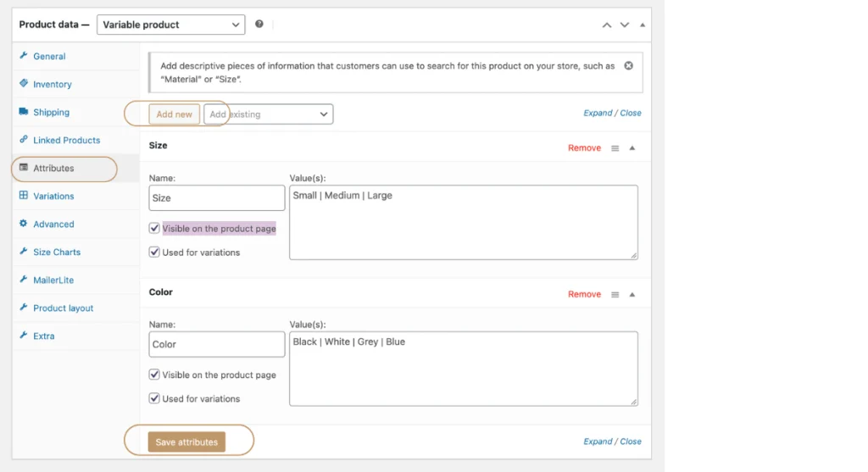This screenshot has width=868, height=472.
Task: Click the Advanced gear icon
Action: tap(23, 224)
